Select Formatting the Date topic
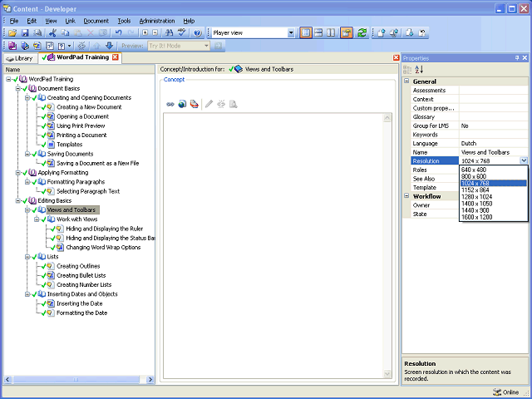 [x=81, y=313]
